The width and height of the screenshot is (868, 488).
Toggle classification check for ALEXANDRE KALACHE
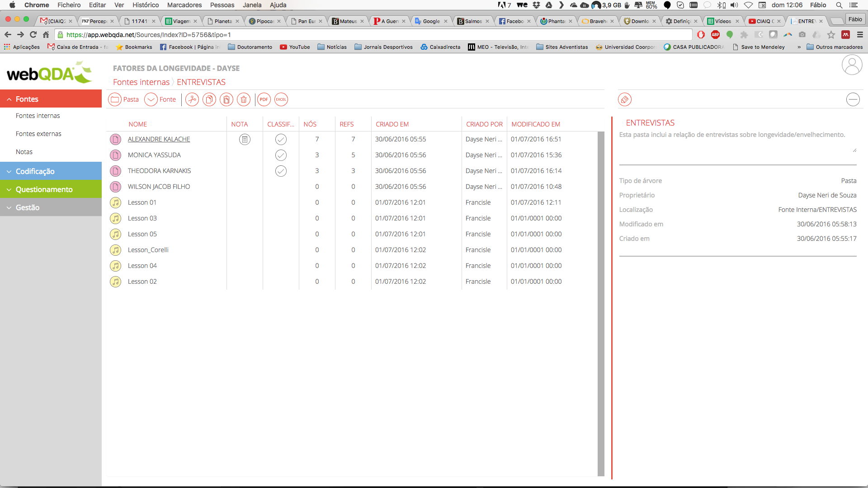(x=281, y=139)
